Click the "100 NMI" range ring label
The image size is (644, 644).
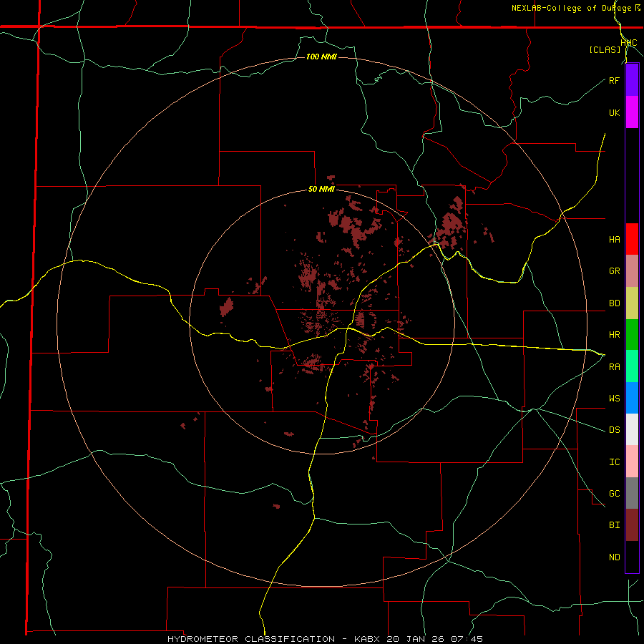click(x=321, y=57)
